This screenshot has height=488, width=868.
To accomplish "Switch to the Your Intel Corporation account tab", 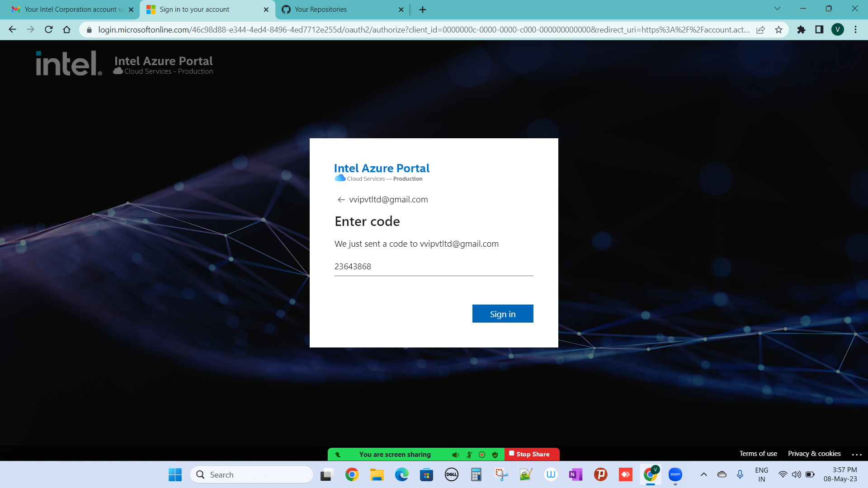I will (72, 9).
